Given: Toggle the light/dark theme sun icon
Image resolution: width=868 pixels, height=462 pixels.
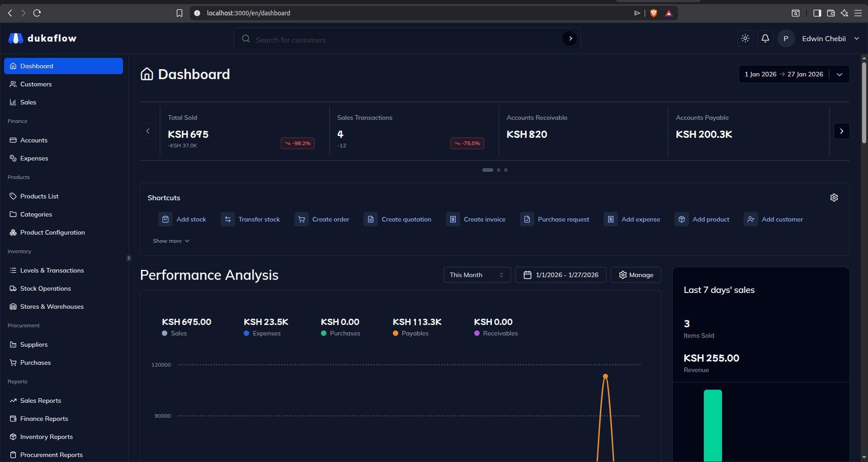Looking at the screenshot, I should coord(745,38).
